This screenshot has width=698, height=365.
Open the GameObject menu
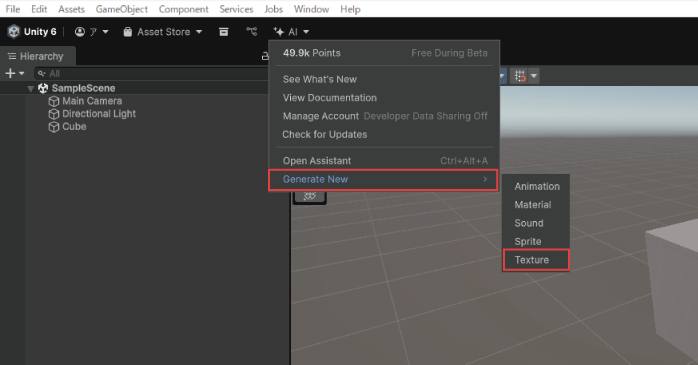pyautogui.click(x=122, y=9)
